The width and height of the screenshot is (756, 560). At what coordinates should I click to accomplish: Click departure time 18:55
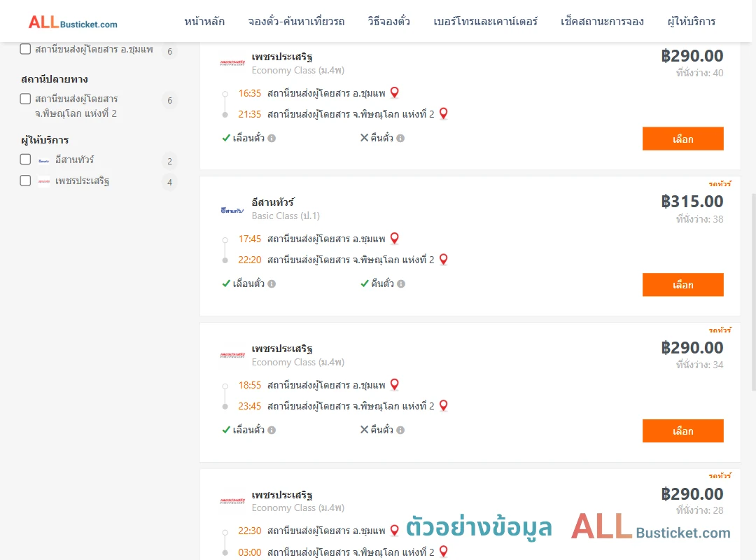click(249, 385)
